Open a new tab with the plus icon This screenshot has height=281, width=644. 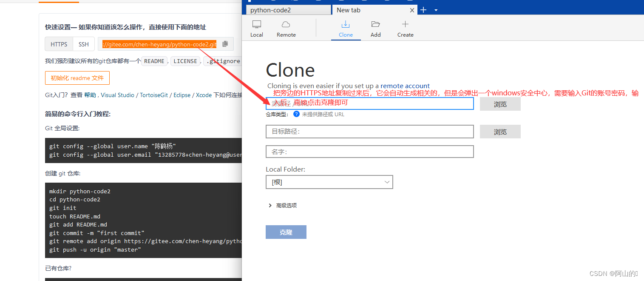[x=423, y=9]
